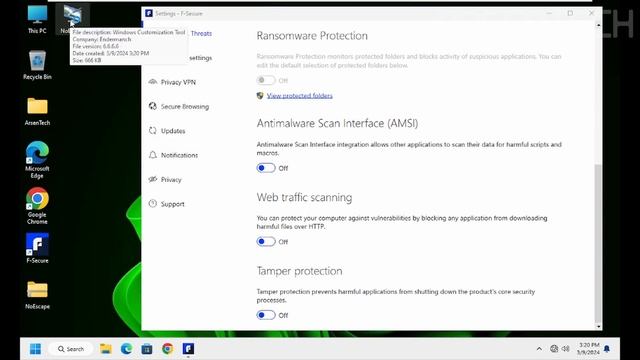The width and height of the screenshot is (640, 360).
Task: Maximize the F-Secure Settings window
Action: tap(570, 13)
